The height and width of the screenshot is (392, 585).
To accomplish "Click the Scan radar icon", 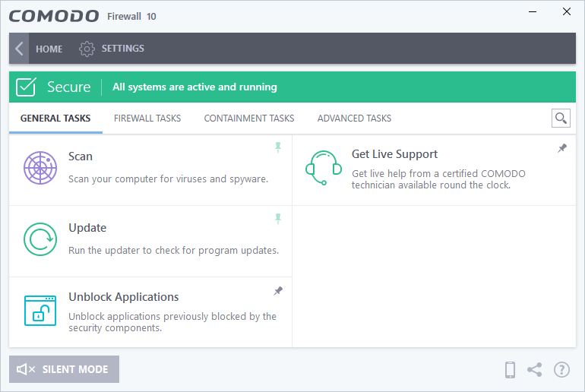I will 40,168.
